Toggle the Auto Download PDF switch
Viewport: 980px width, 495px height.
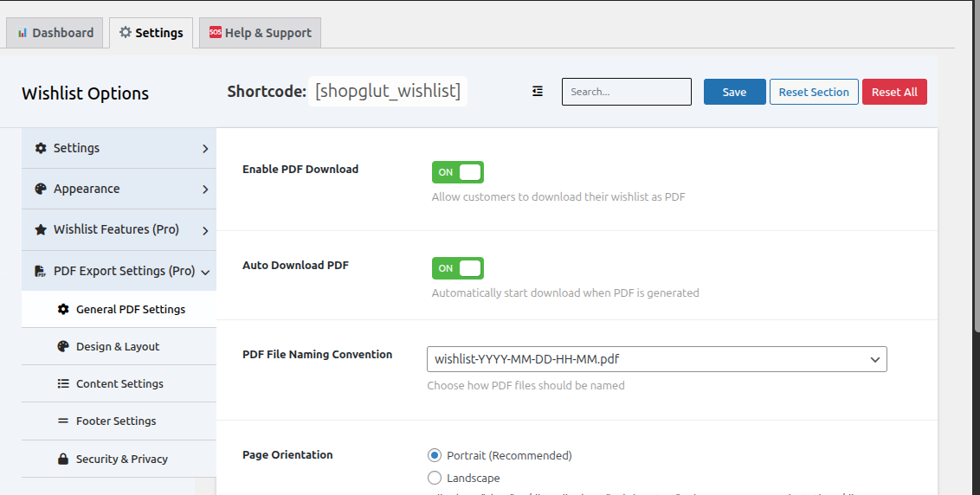[457, 268]
